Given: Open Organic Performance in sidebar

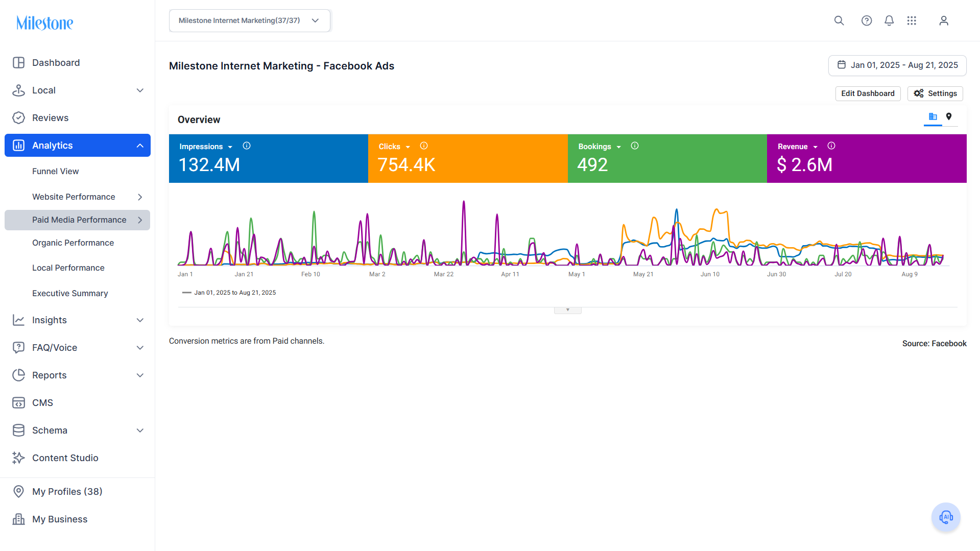Looking at the screenshot, I should point(73,243).
